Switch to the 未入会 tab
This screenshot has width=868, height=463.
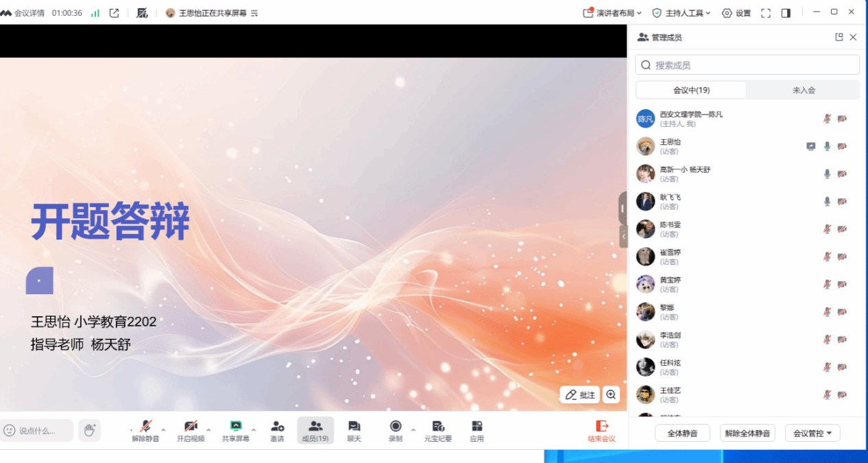coord(803,90)
